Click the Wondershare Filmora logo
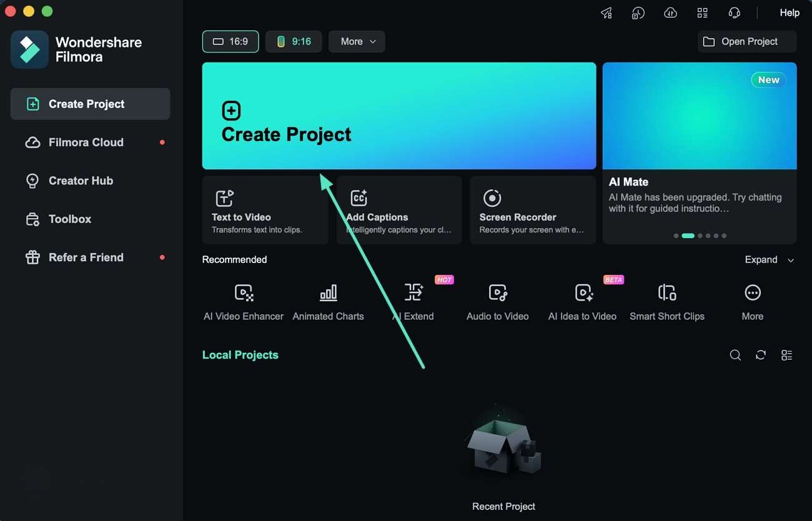 [29, 49]
